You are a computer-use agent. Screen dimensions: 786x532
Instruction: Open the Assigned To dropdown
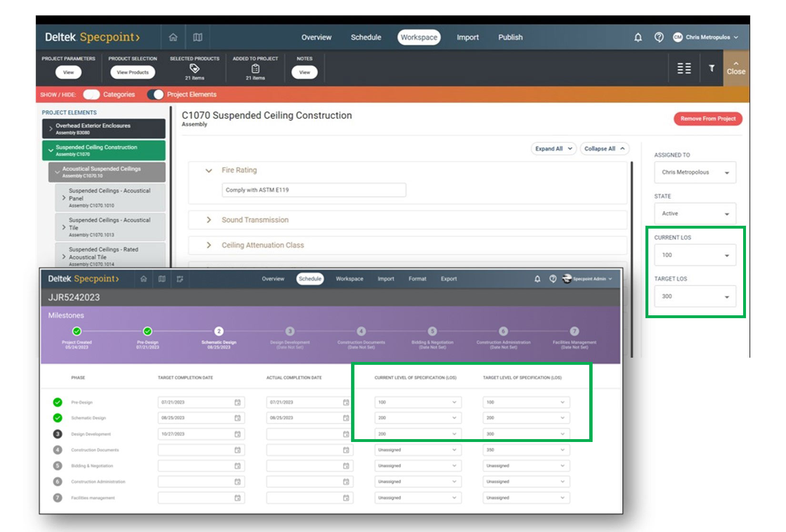[x=695, y=172]
